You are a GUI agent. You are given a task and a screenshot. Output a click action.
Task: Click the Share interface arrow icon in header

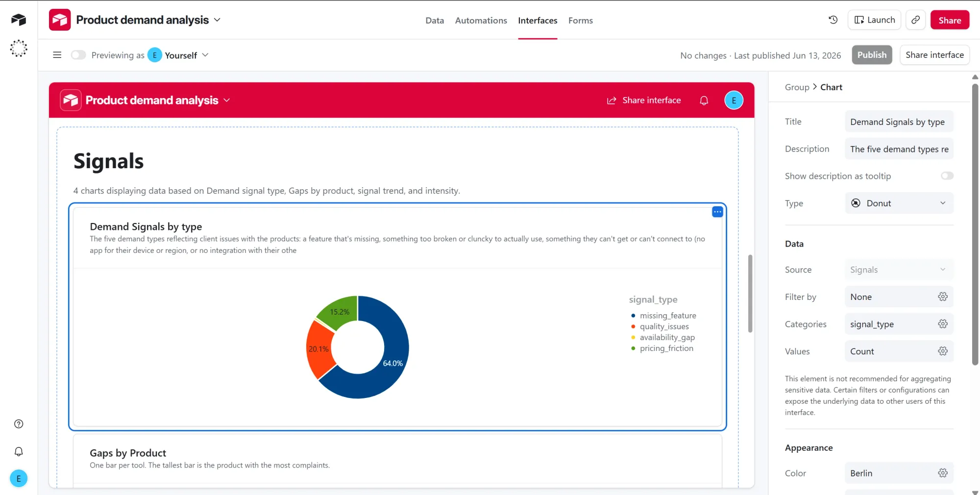[612, 100]
